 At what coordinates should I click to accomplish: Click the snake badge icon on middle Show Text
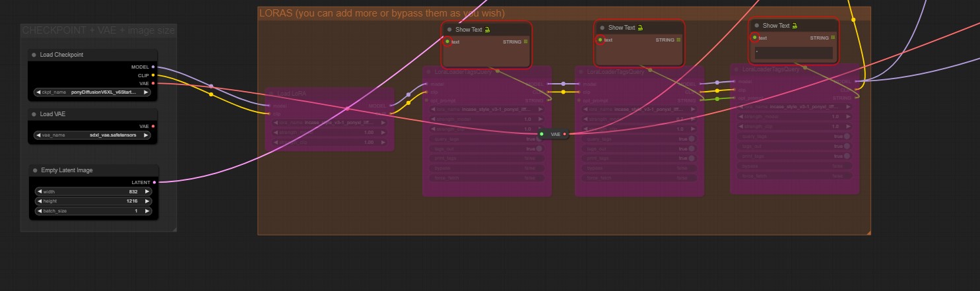coord(641,28)
